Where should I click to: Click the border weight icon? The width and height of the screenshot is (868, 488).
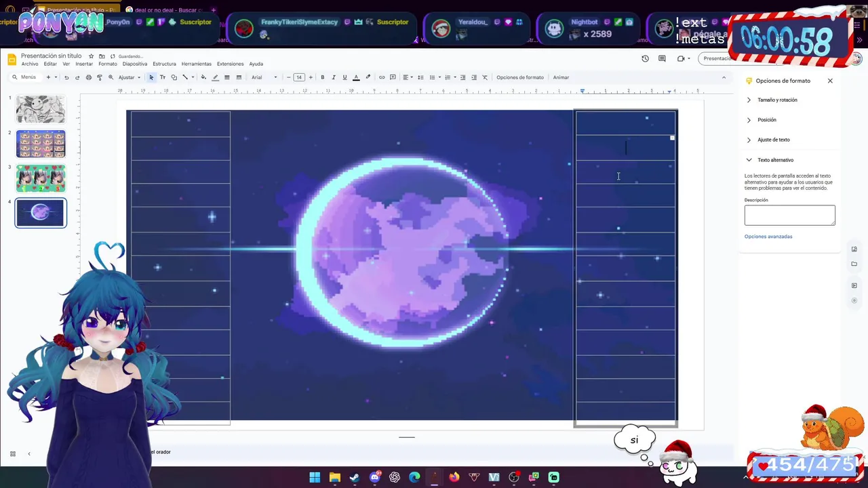pos(227,77)
